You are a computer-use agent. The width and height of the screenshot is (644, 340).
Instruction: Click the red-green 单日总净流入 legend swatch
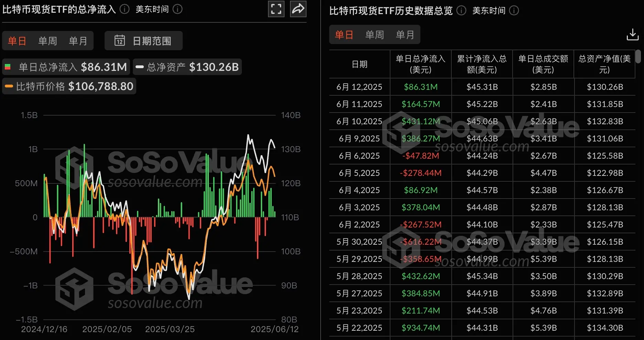tap(8, 67)
